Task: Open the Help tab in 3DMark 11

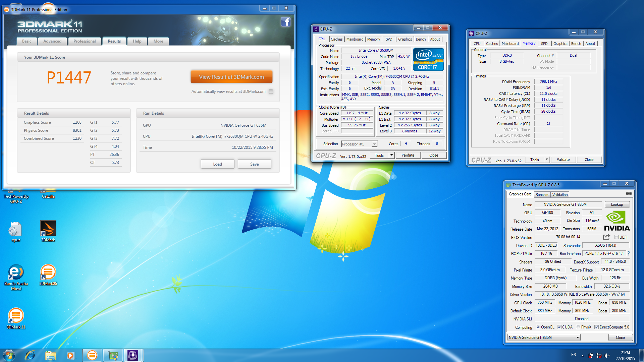Action: 137,41
